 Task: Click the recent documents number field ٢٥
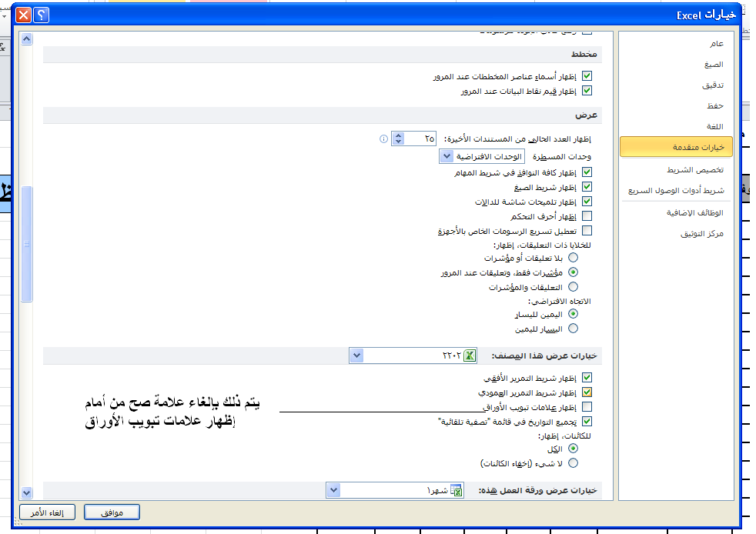pyautogui.click(x=420, y=139)
